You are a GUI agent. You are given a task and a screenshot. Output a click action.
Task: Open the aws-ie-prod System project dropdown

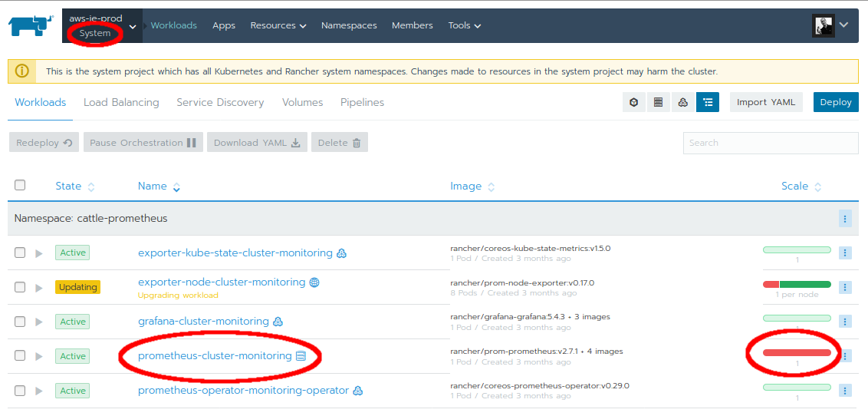pos(103,26)
